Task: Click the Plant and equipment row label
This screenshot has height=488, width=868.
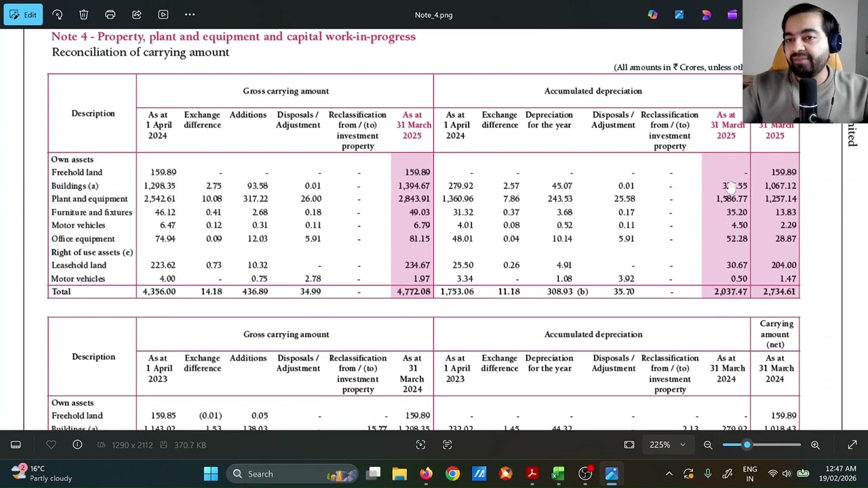Action: (x=90, y=199)
